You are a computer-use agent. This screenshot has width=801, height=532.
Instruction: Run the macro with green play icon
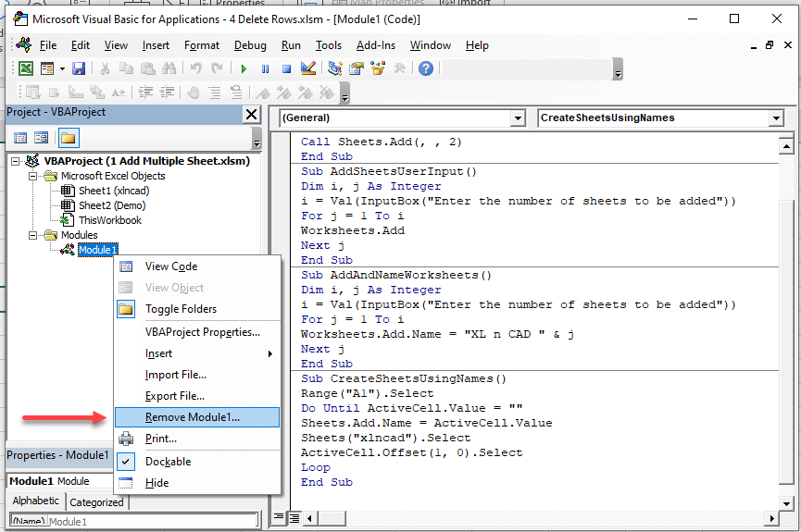pyautogui.click(x=244, y=68)
